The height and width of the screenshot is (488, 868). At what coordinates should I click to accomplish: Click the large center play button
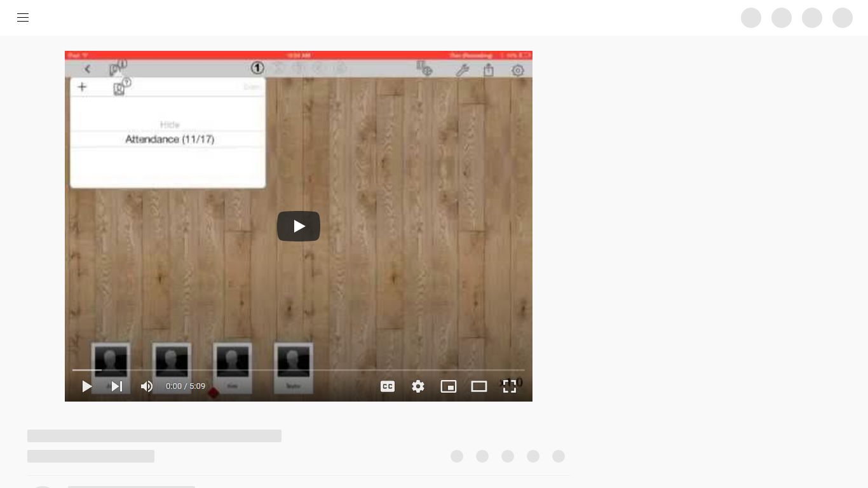click(x=299, y=226)
